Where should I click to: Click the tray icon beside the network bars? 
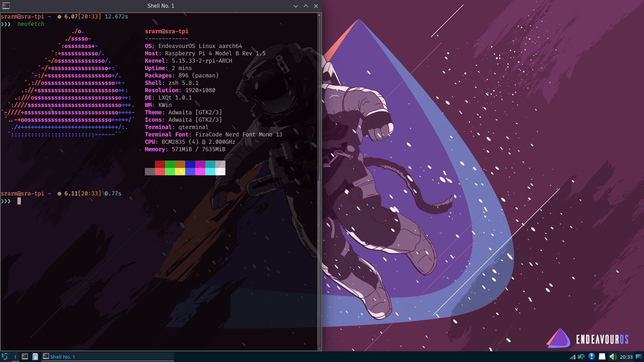581,357
